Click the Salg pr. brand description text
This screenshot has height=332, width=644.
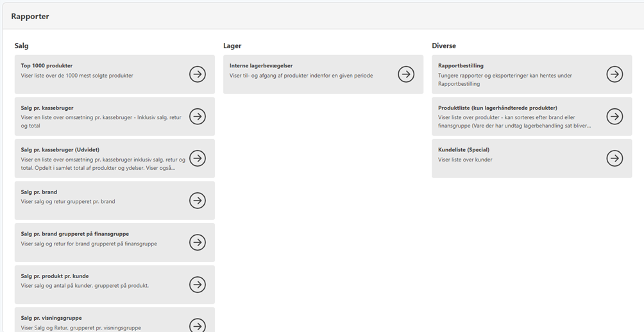tap(68, 202)
